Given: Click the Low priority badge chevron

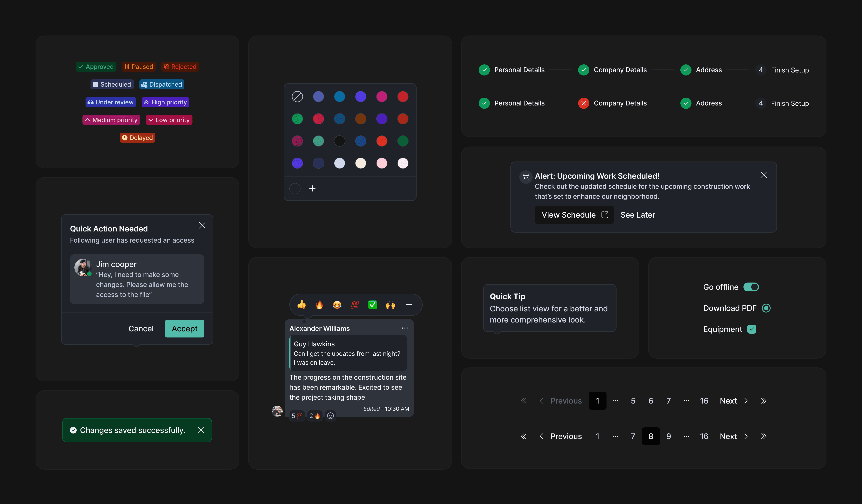Looking at the screenshot, I should 151,120.
